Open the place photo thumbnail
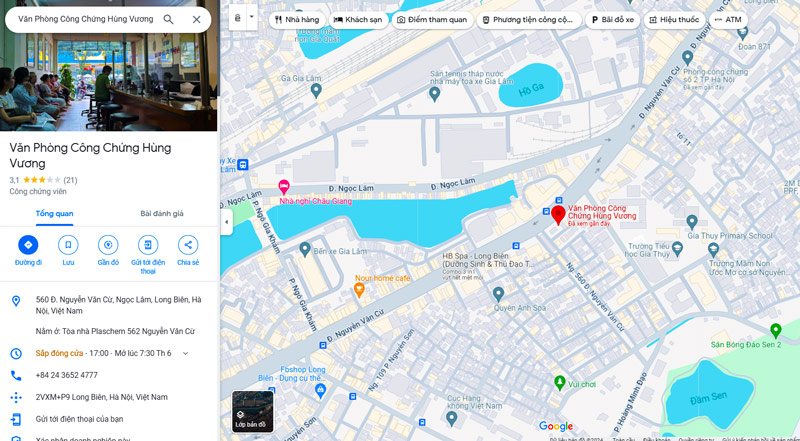 click(x=109, y=82)
